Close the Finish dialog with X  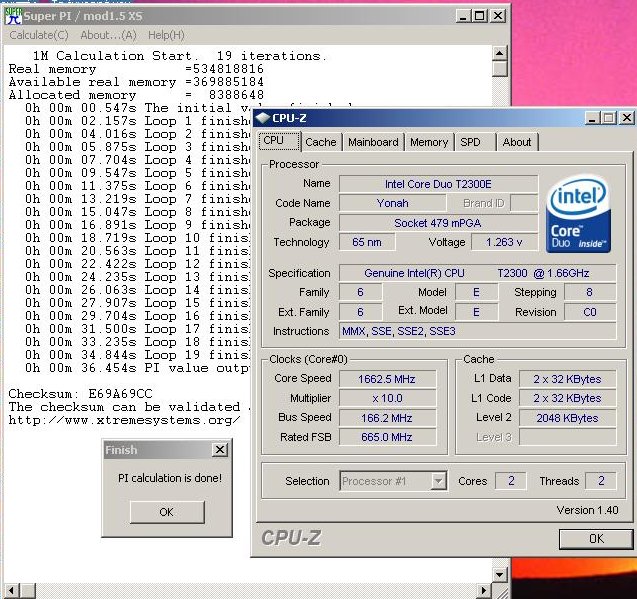point(220,450)
